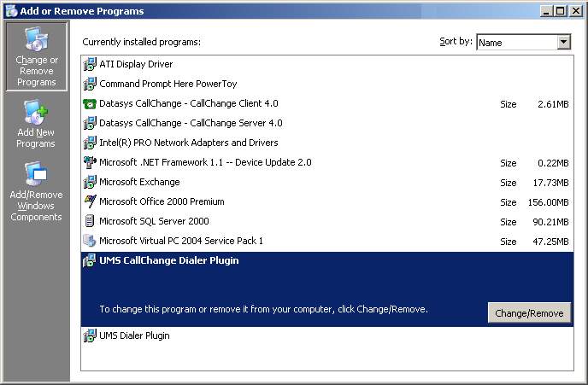The image size is (588, 385).
Task: Select Intel(R) PRO Network Adapters and Drivers
Action: pos(327,143)
